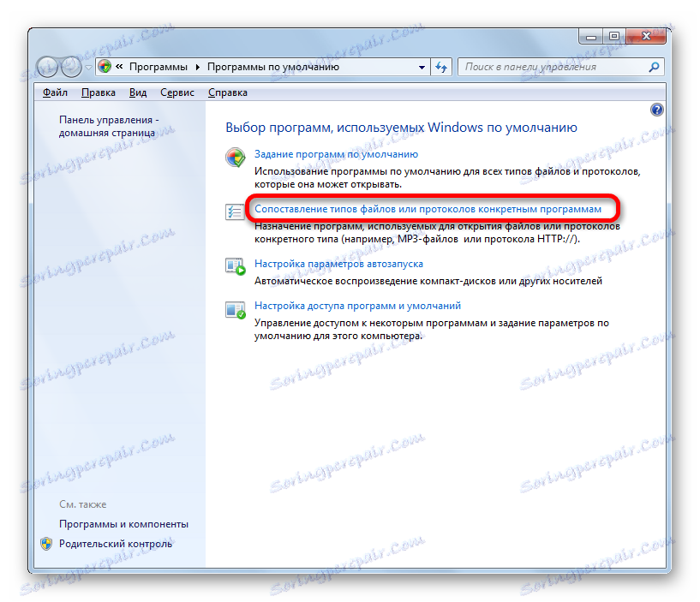Close the control panel window
This screenshot has width=700, height=602.
pos(646,37)
